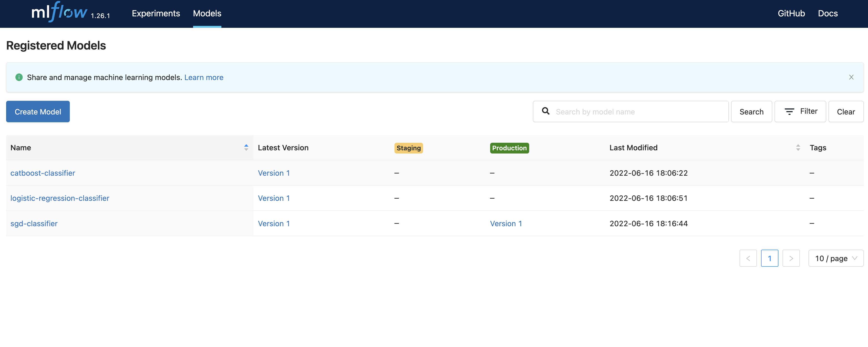Open the sgd-classifier model
The image size is (868, 347).
[34, 224]
